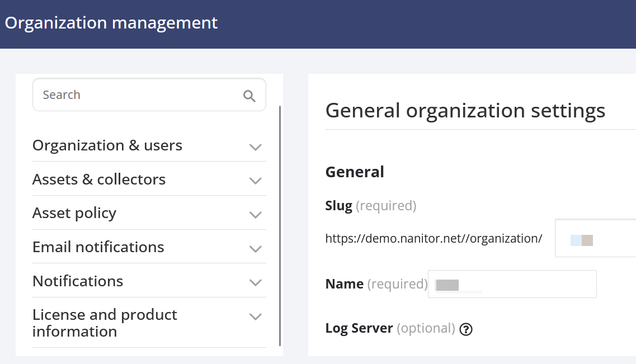
Task: Open the Notifications section label
Action: tap(78, 281)
